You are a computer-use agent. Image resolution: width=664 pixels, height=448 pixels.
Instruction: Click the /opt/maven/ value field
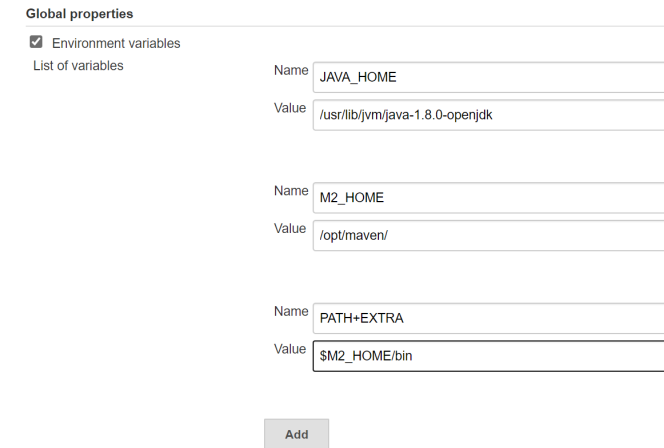coord(488,235)
